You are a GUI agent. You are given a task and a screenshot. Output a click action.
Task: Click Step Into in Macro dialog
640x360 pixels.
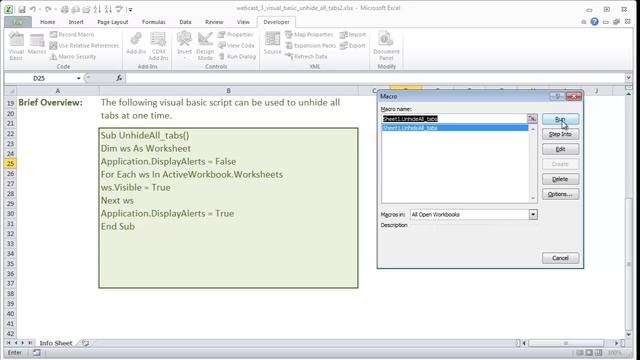pos(560,134)
